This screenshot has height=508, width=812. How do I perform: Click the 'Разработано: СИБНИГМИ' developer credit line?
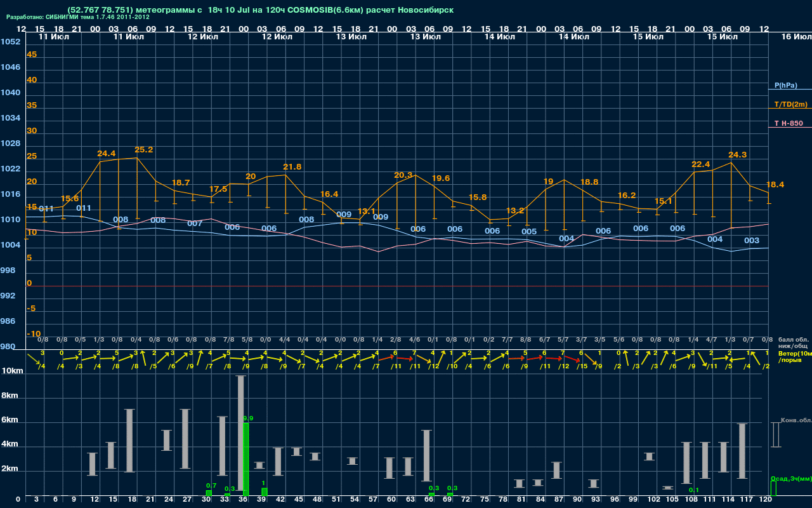(78, 17)
